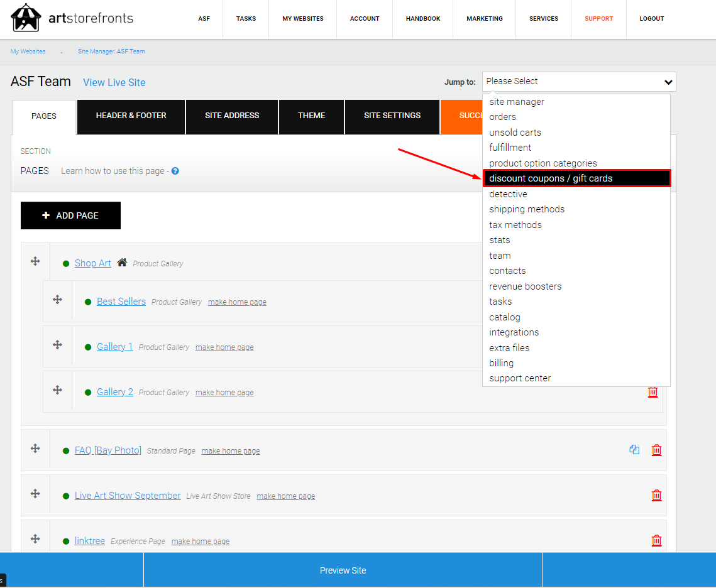The image size is (716, 588).
Task: Click the ADD PAGE button
Action: pyautogui.click(x=71, y=215)
